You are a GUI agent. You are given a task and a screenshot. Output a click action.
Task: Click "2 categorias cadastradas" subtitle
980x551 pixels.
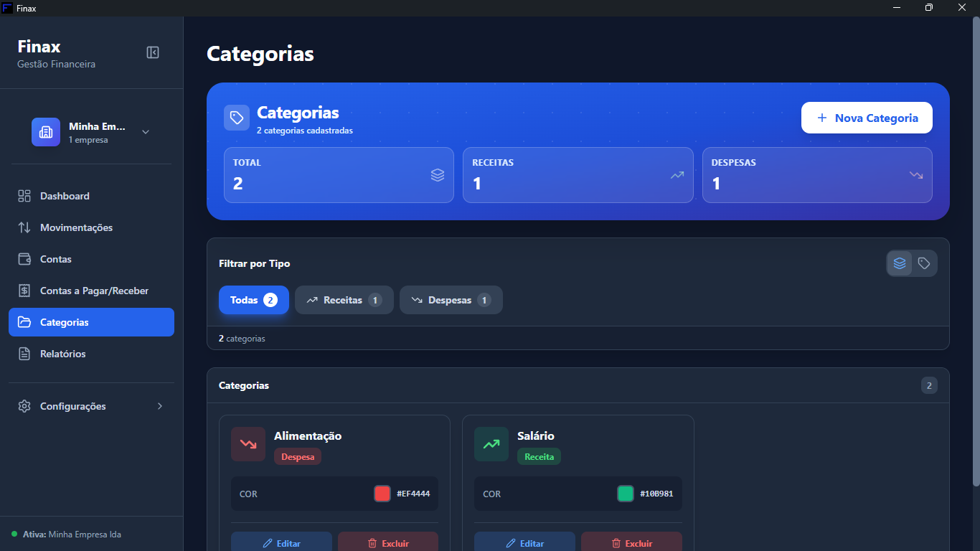(305, 131)
